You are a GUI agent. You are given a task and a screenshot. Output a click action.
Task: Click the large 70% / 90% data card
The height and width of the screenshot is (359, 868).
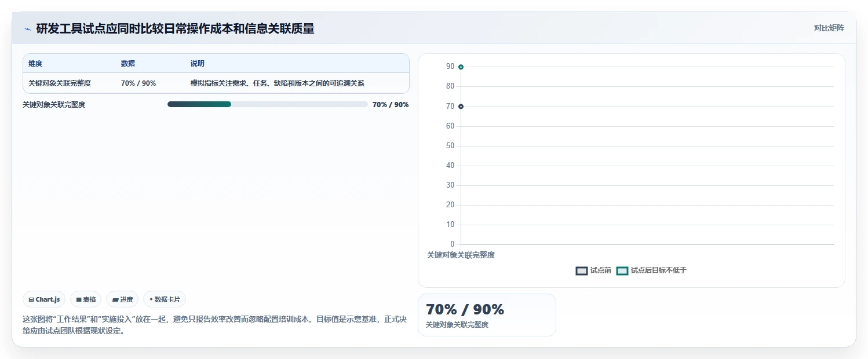tap(487, 315)
